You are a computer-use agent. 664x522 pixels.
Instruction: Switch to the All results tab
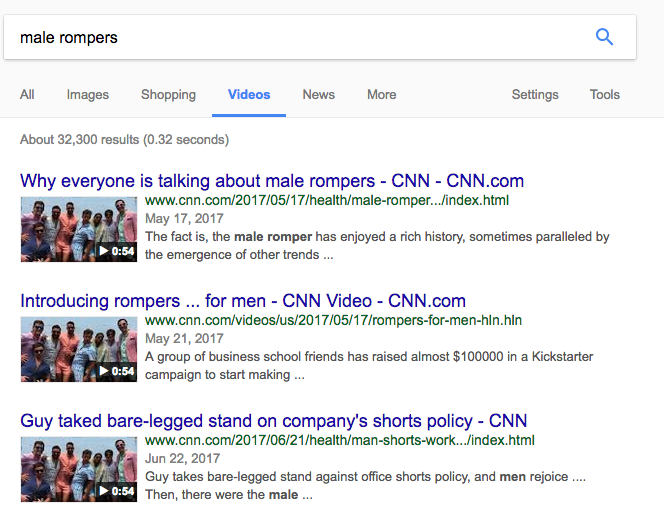(x=27, y=95)
